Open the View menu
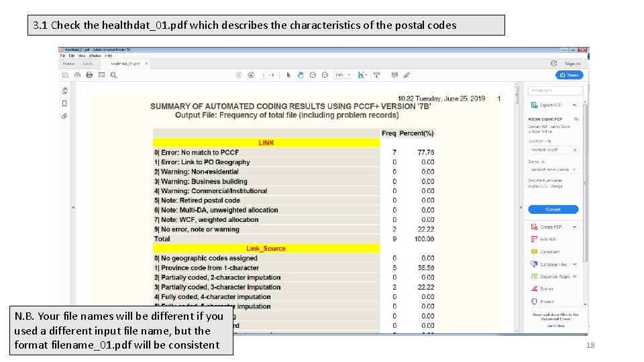 (x=82, y=56)
